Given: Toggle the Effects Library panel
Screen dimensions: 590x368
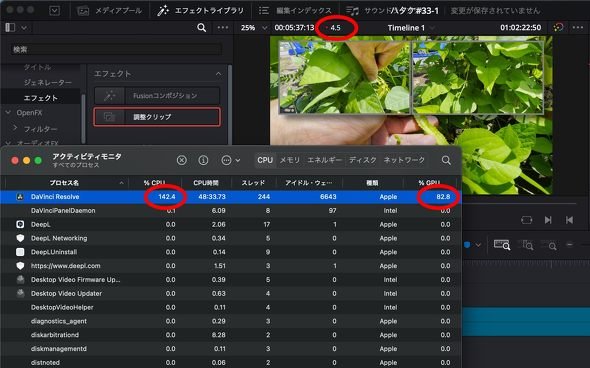Looking at the screenshot, I should (x=200, y=11).
